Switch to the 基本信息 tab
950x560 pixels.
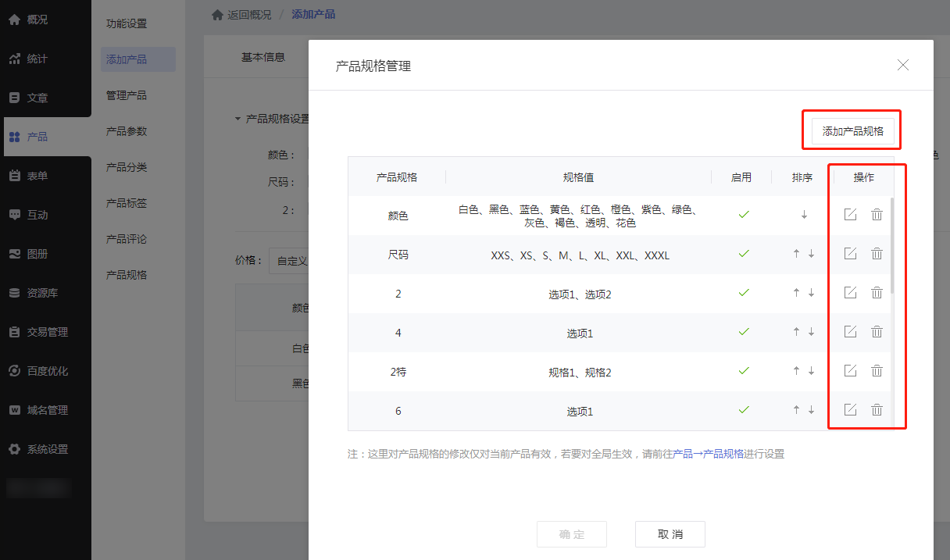[x=263, y=57]
